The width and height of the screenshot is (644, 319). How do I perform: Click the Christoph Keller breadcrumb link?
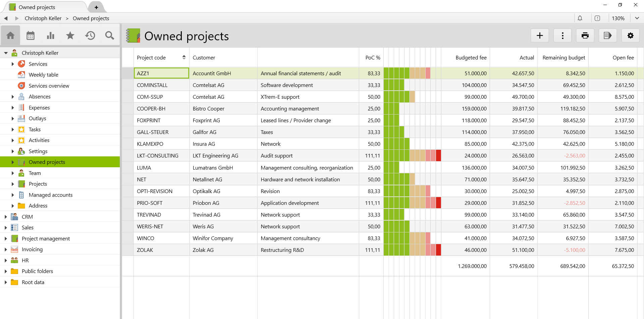click(43, 18)
